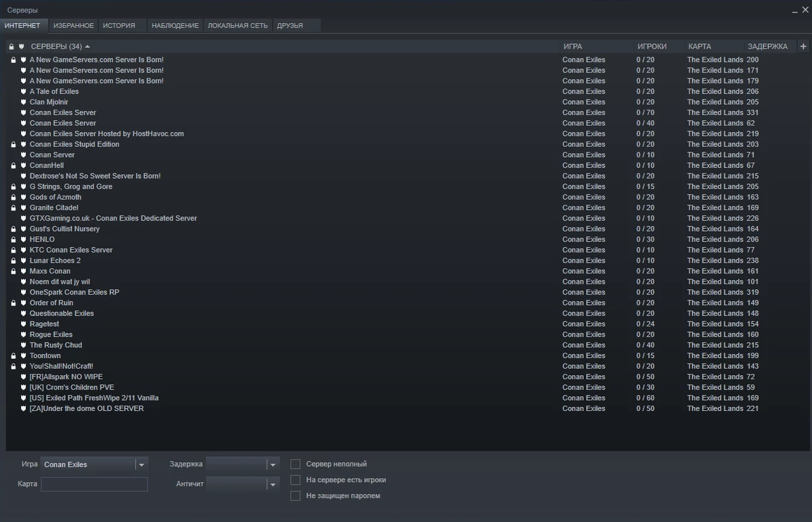Click the lock icon beside Toontown
The width and height of the screenshot is (812, 522).
(13, 355)
